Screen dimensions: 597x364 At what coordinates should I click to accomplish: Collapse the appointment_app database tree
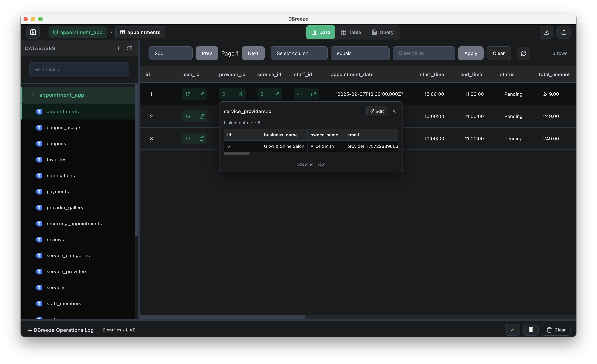point(33,95)
